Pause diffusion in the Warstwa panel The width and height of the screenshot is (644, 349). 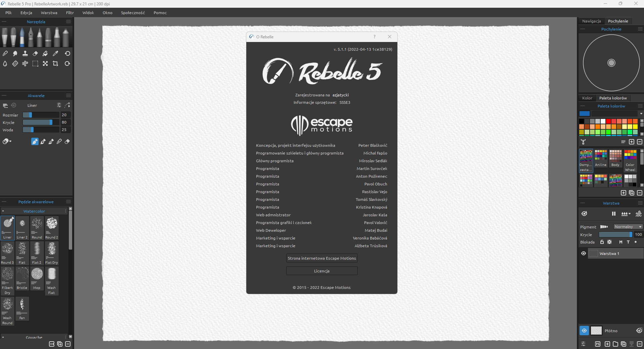coord(614,214)
